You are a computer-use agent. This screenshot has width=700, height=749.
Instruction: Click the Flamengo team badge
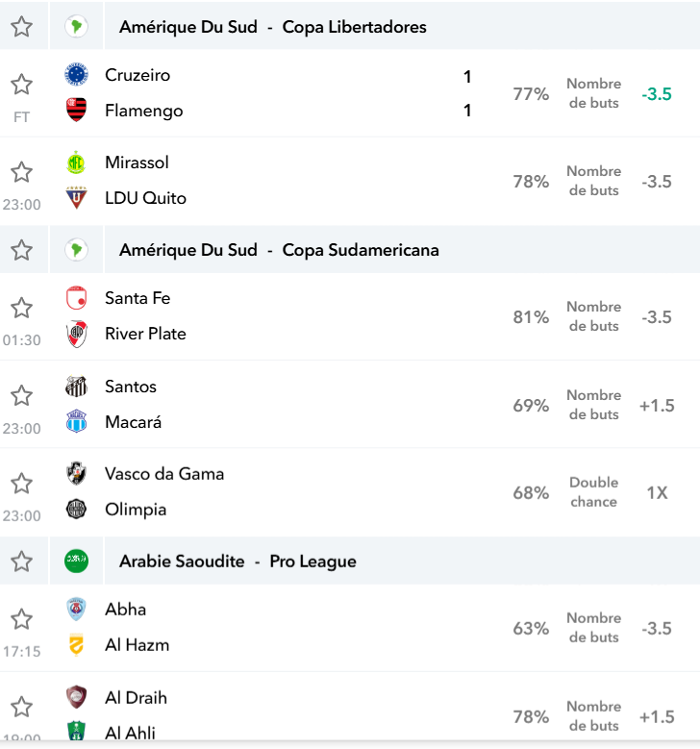[x=76, y=110]
